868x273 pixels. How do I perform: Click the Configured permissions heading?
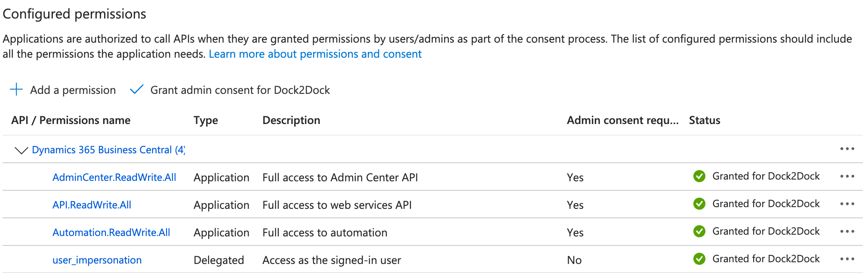click(74, 14)
